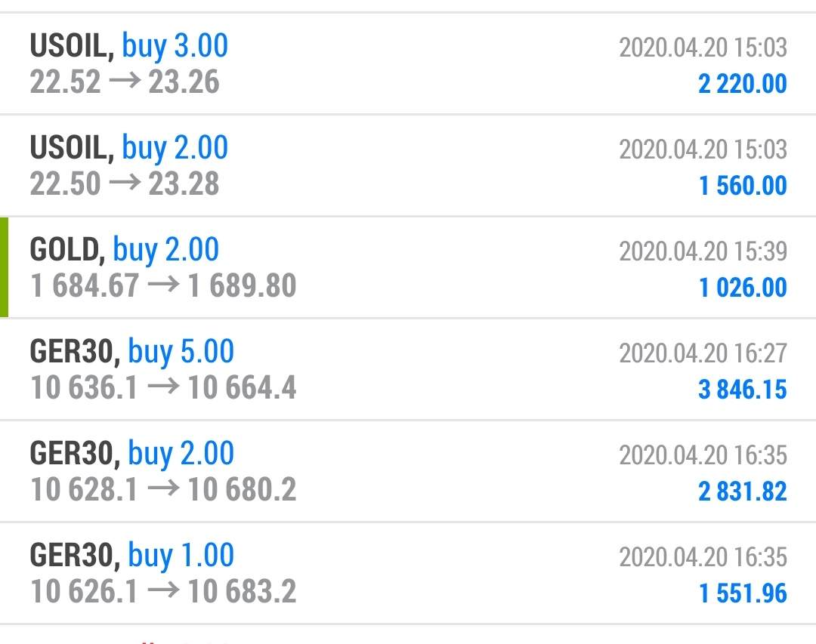Tap the 1 026.00 GOLD profit
This screenshot has width=816, height=644.
[743, 288]
